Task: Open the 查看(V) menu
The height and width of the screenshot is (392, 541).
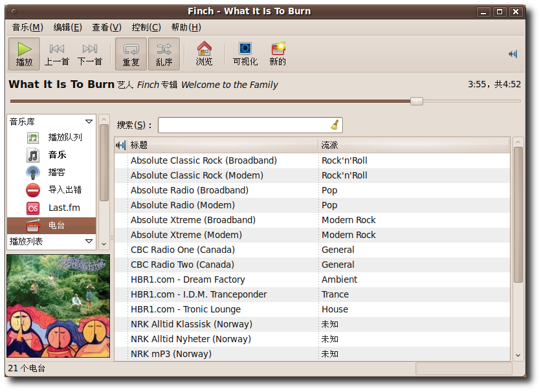Action: pyautogui.click(x=107, y=27)
